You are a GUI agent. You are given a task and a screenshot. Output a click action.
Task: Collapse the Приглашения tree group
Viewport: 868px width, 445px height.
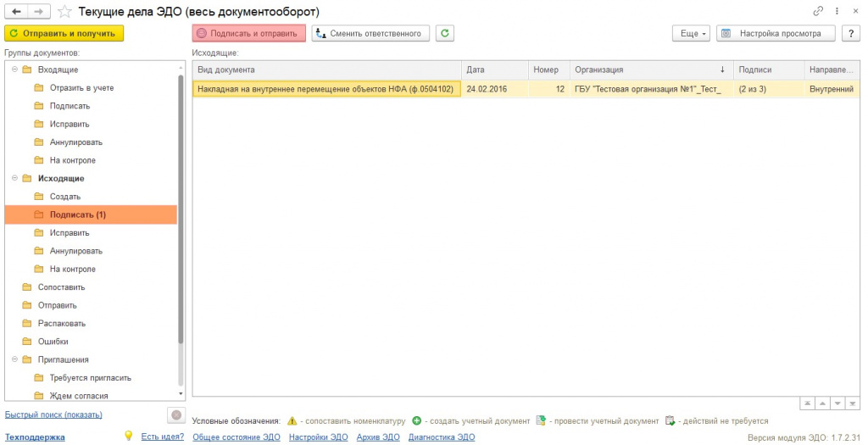pyautogui.click(x=15, y=359)
